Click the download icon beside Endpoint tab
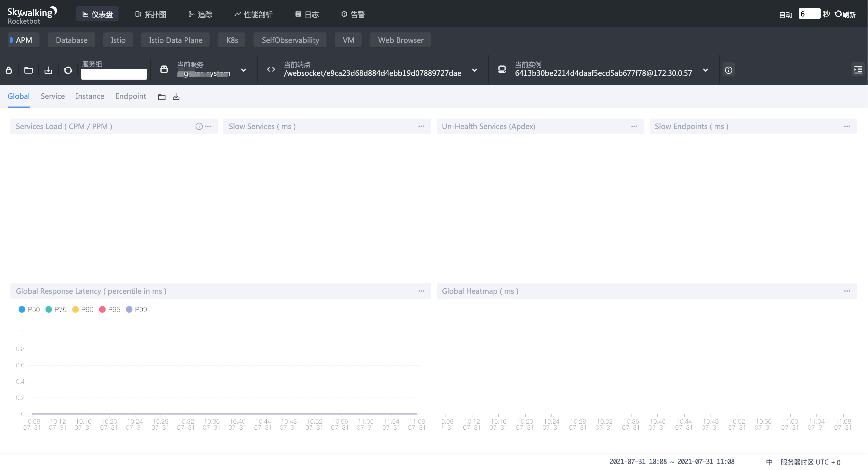Image resolution: width=868 pixels, height=470 pixels. point(176,97)
